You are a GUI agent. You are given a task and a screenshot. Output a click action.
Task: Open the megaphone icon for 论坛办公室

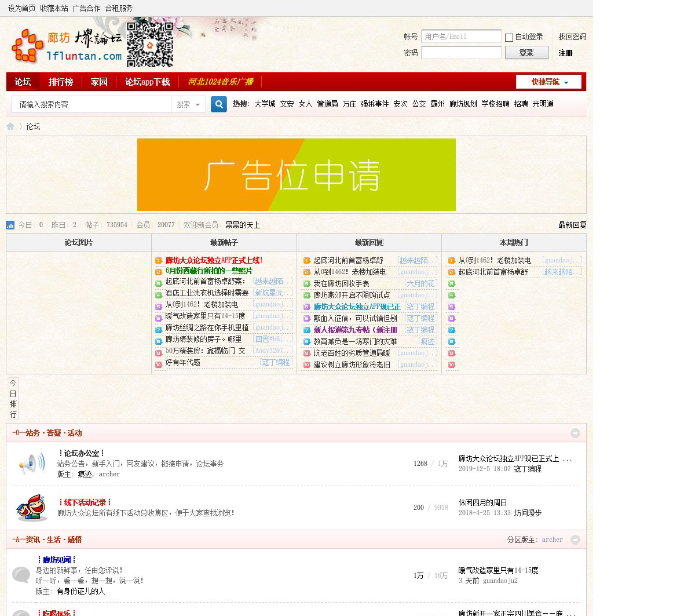(31, 464)
